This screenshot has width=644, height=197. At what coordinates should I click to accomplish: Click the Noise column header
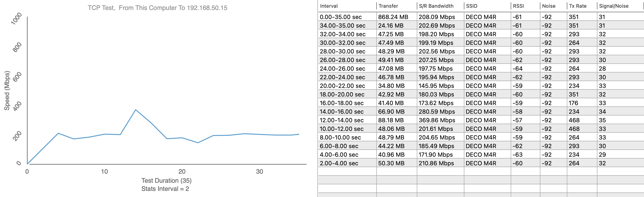tap(549, 6)
